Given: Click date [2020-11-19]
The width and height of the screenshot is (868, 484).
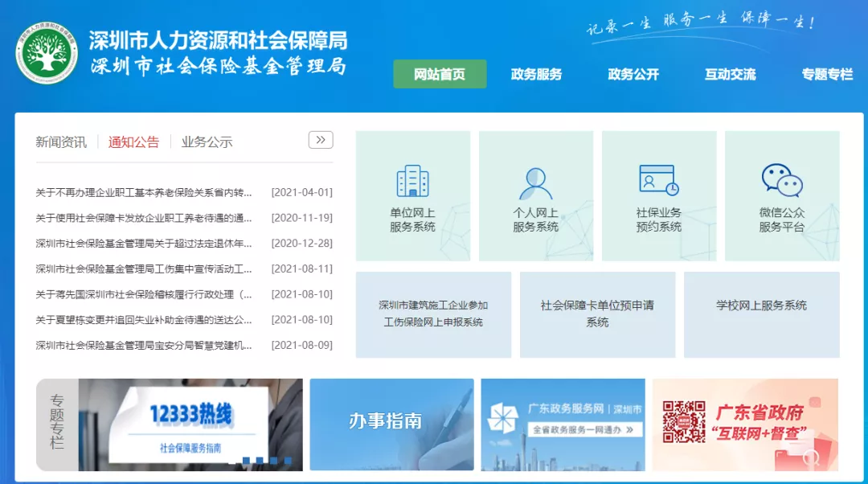Looking at the screenshot, I should pos(301,218).
